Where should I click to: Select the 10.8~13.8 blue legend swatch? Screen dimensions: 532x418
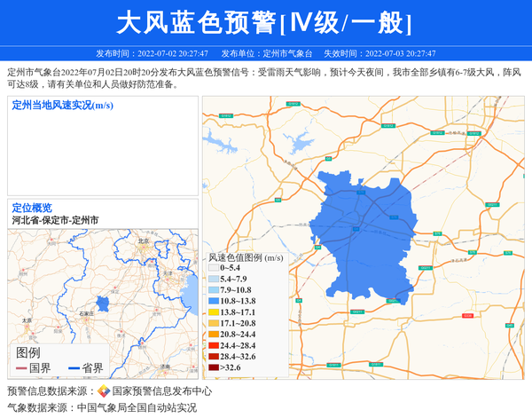213,302
